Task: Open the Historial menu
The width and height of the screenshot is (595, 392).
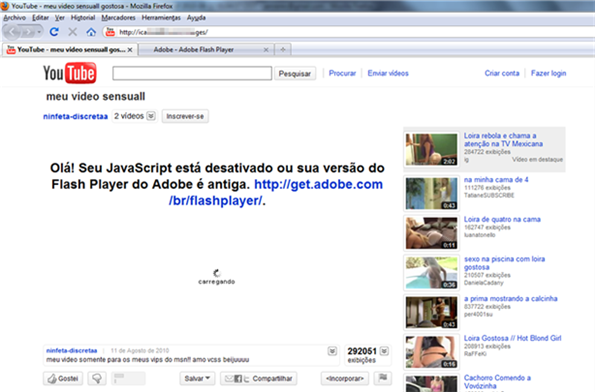Action: coord(83,17)
